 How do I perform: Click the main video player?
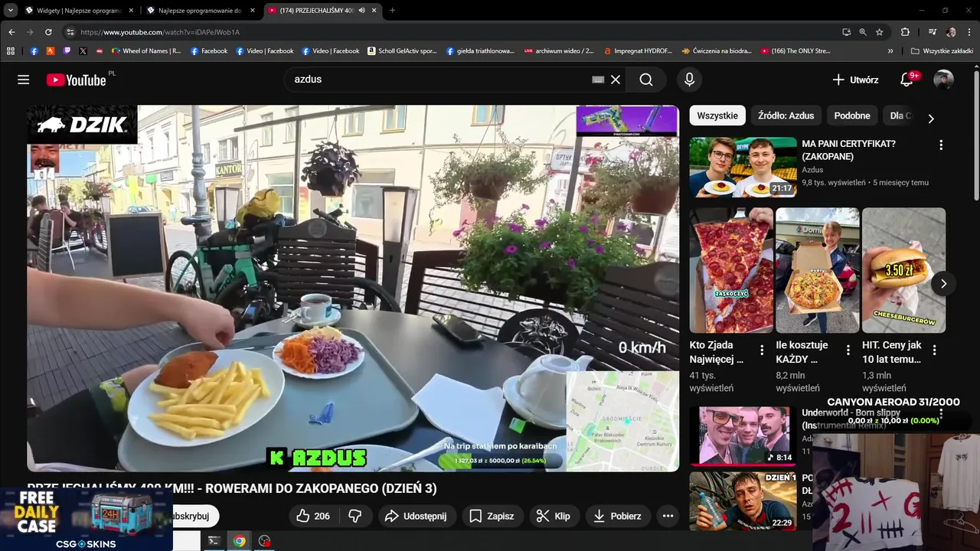(353, 289)
